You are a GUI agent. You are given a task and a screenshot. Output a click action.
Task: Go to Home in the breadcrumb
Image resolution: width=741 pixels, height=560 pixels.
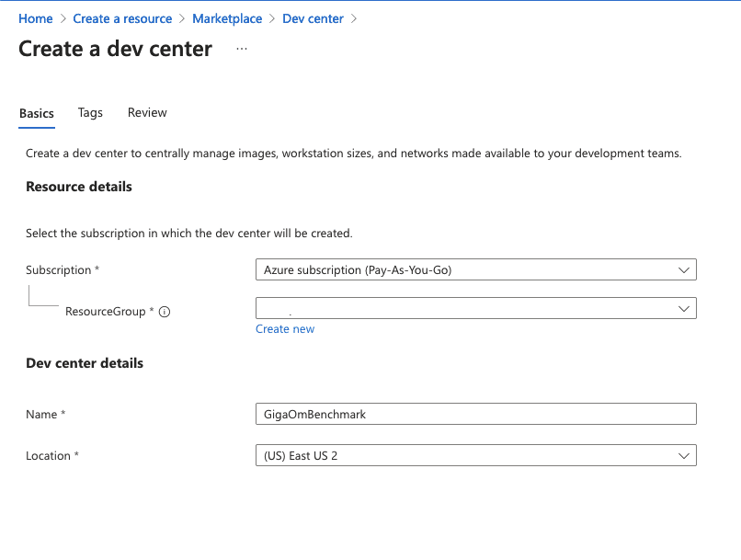pyautogui.click(x=36, y=18)
